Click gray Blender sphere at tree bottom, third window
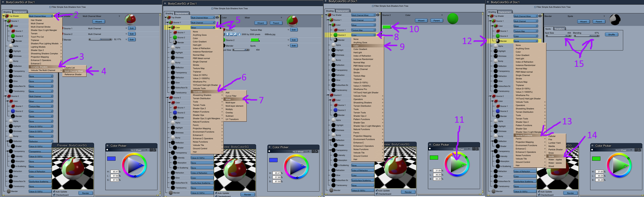Image resolution: width=644 pixels, height=197 pixels. (x=331, y=190)
